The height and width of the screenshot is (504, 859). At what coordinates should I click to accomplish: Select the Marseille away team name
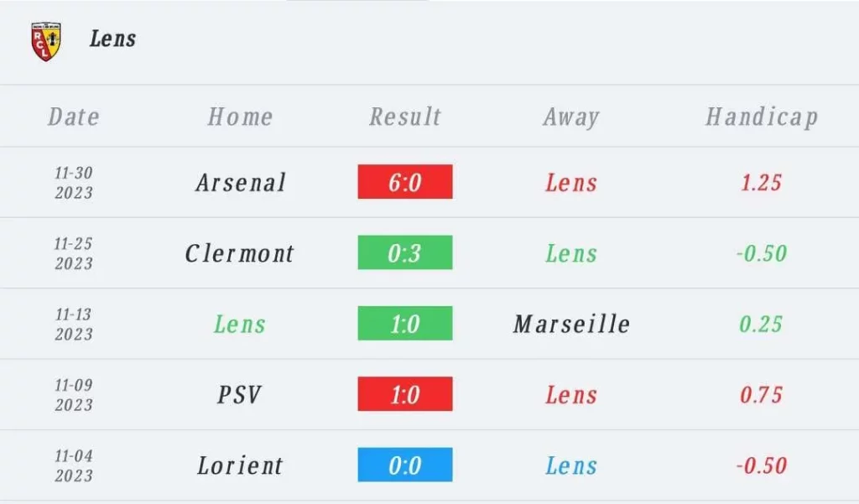coord(571,324)
